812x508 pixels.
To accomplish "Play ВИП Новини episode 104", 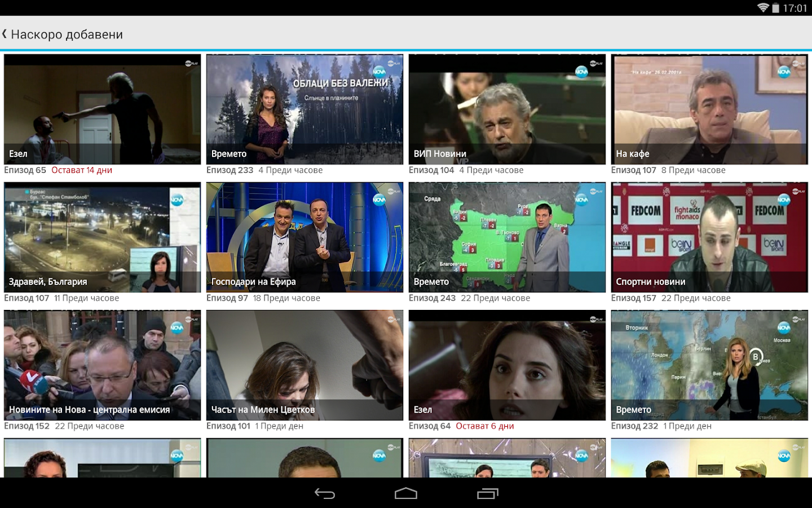I will tap(507, 110).
